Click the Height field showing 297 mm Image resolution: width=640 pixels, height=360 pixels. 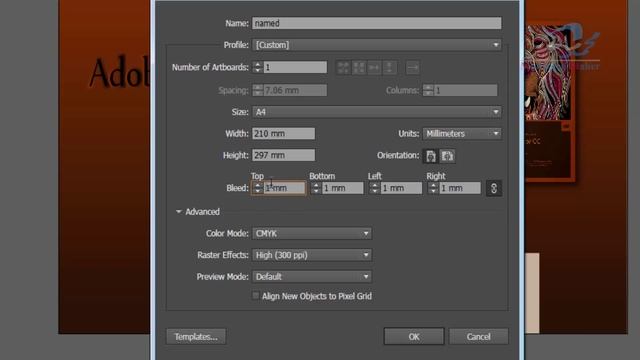284,155
